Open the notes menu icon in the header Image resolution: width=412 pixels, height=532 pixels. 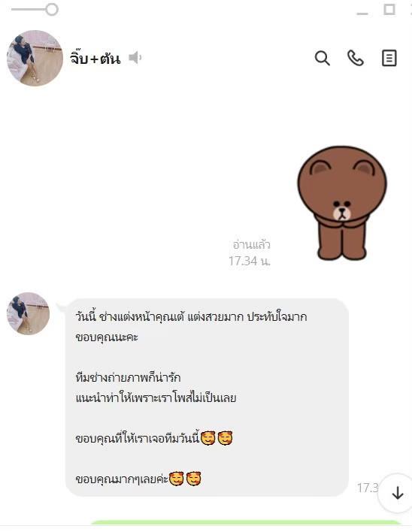click(x=389, y=58)
